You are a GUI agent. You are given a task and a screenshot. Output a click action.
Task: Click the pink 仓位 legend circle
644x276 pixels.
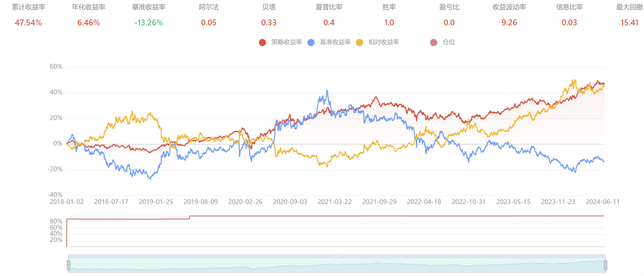click(433, 42)
